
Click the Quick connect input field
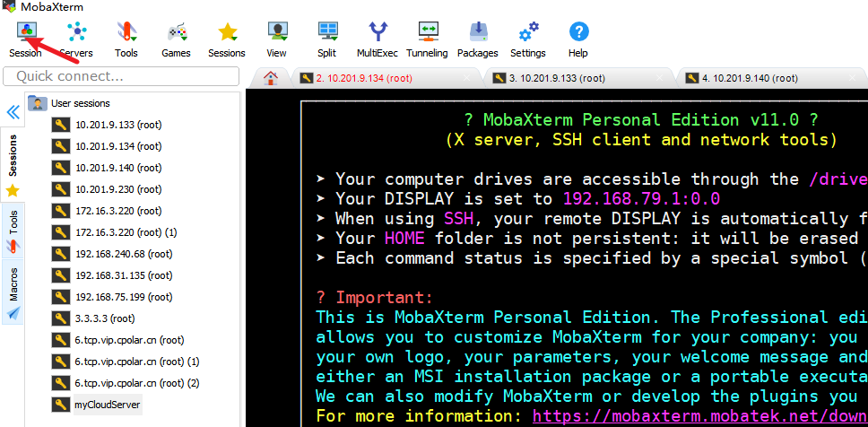click(121, 76)
